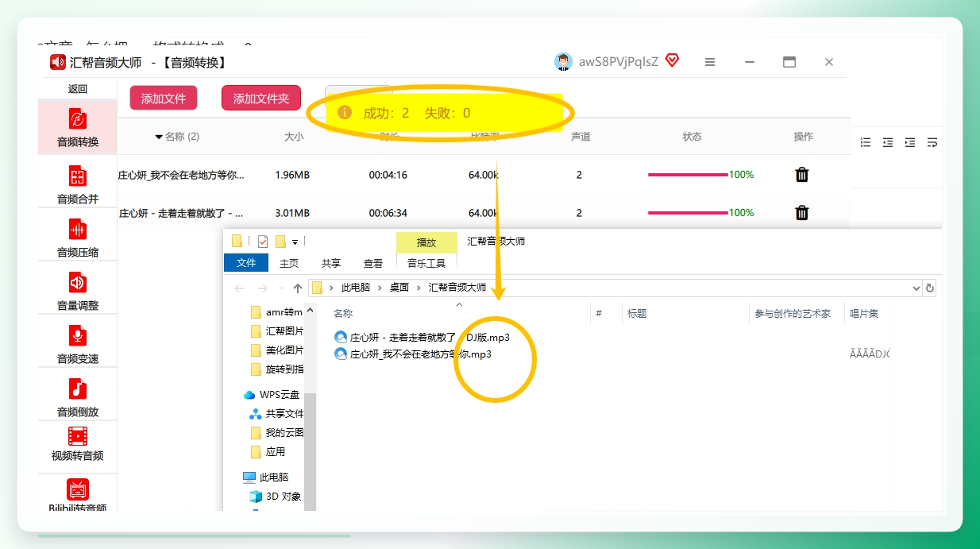This screenshot has height=549, width=980.
Task: Open the 查看 ribbon tab
Action: pos(373,263)
